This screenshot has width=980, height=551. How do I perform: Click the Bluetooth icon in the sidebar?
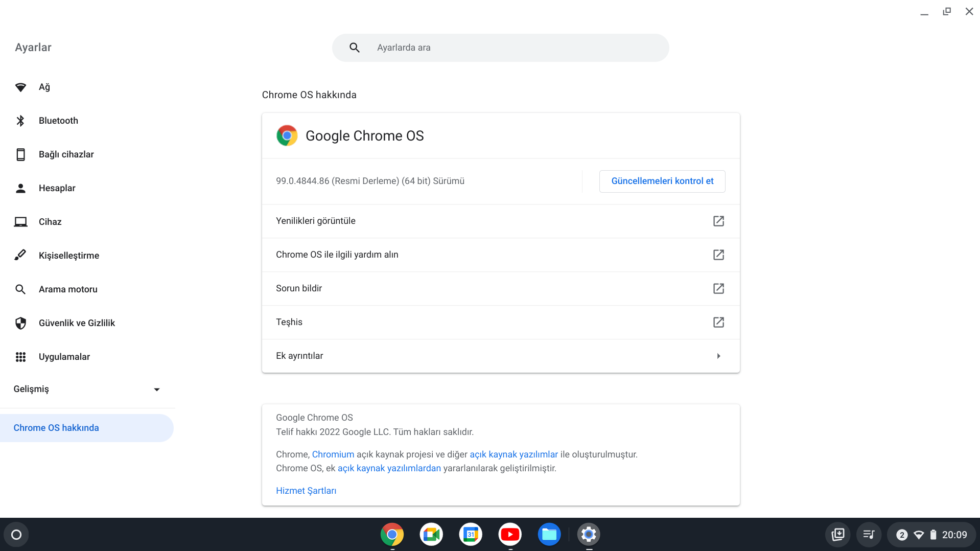click(20, 121)
